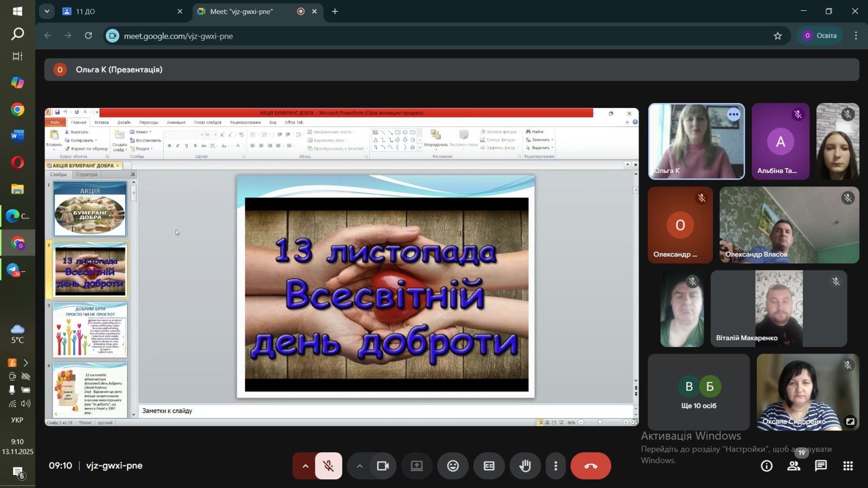Screen dimensions: 868x488
Task: Open Word from the Windows taskbar
Action: coord(17,136)
